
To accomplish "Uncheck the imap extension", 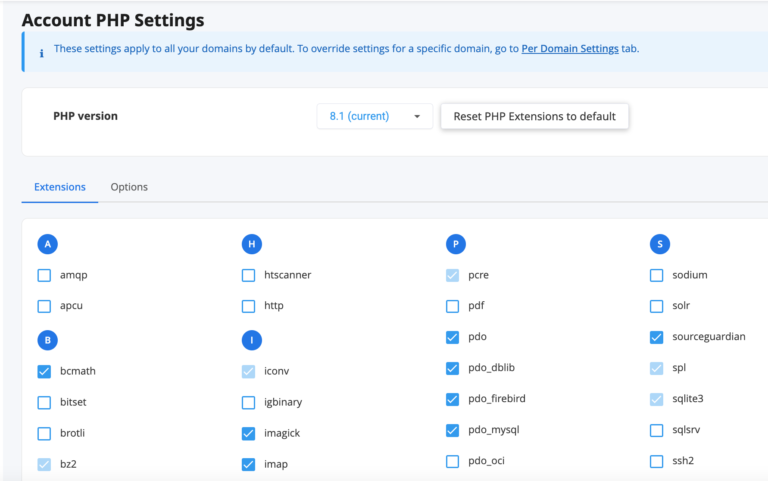I will click(248, 464).
